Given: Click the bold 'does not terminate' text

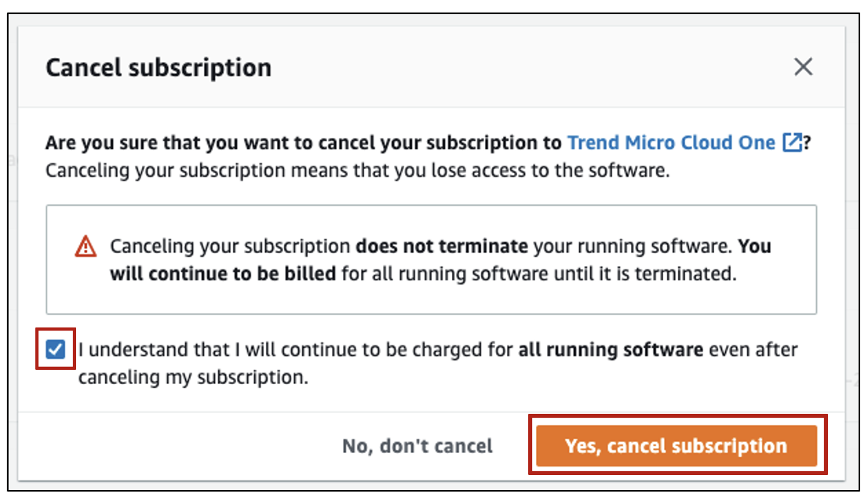Looking at the screenshot, I should [x=442, y=247].
